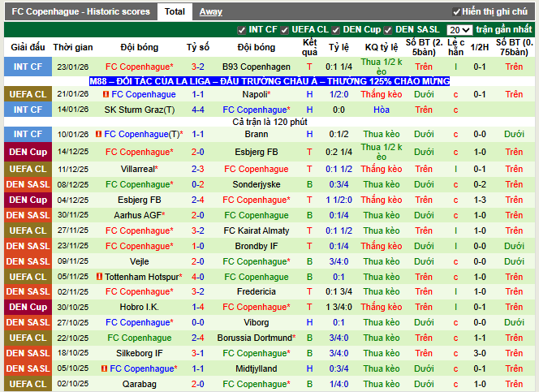Click red card icon next to Napoli match Copenhague
The image size is (539, 392).
pos(106,94)
